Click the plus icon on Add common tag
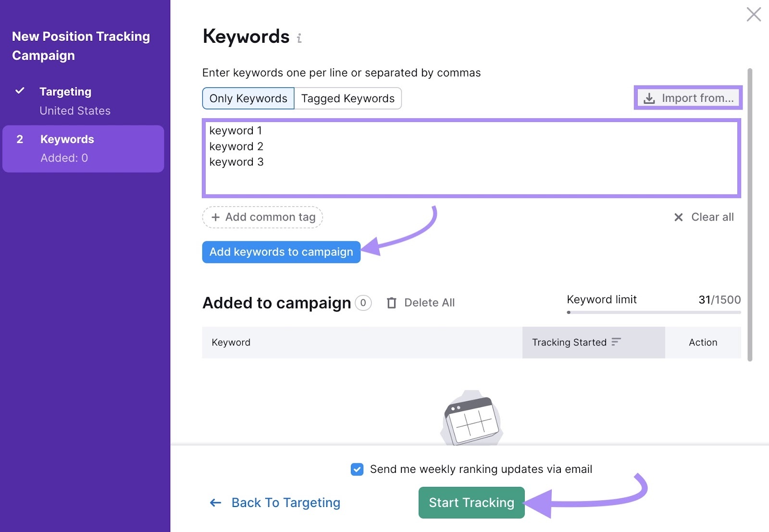Viewport: 769px width, 532px height. 216,217
